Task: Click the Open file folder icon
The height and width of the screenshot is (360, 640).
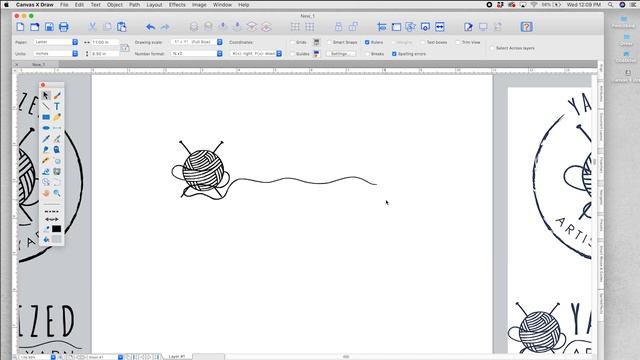Action: pyautogui.click(x=35, y=27)
